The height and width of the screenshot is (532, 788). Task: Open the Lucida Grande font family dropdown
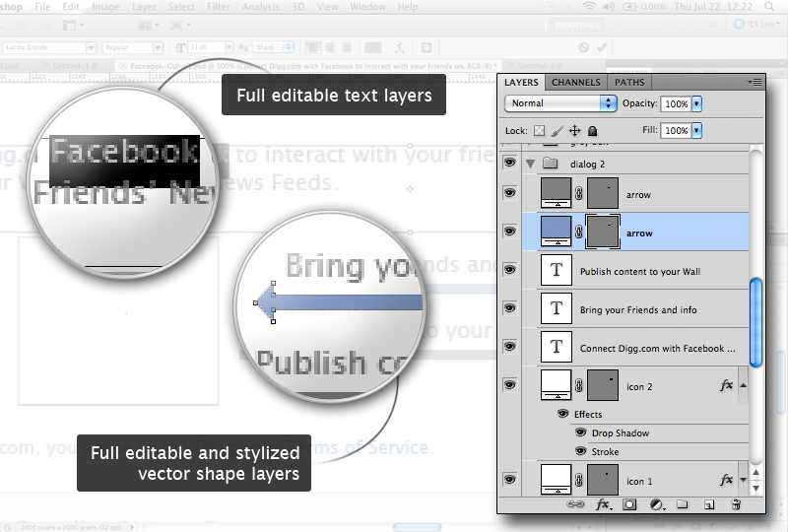[91, 47]
